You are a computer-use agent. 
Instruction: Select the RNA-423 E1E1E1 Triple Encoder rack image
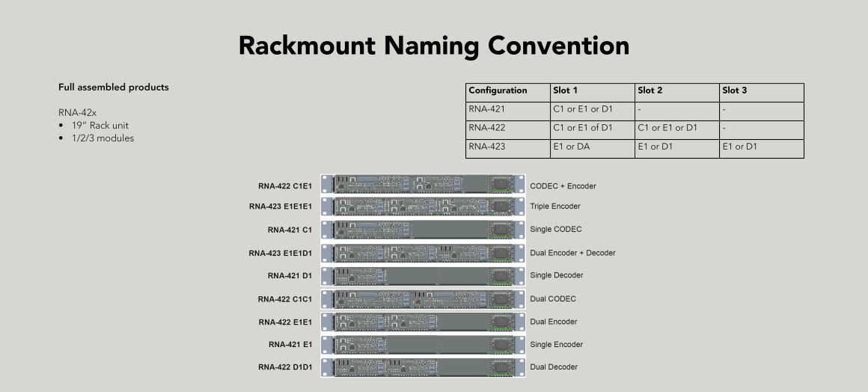[x=423, y=206]
